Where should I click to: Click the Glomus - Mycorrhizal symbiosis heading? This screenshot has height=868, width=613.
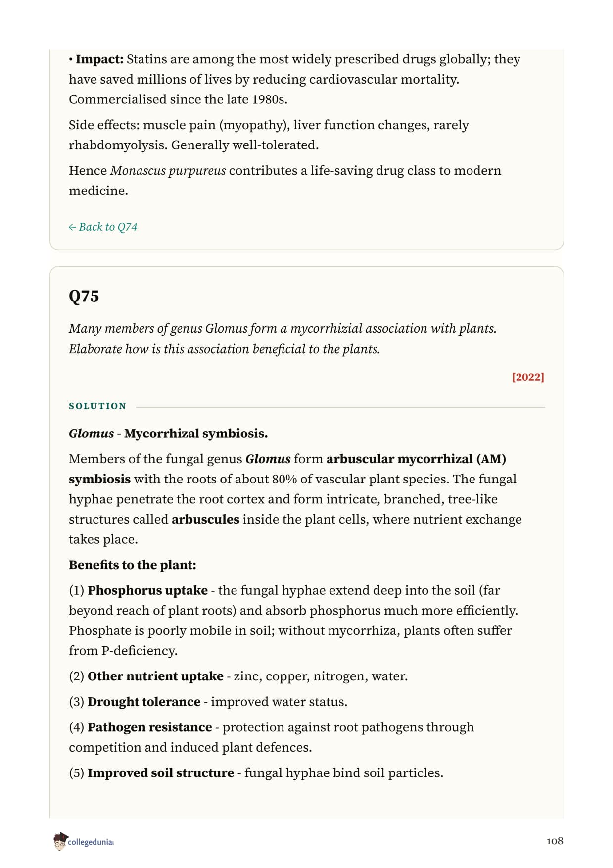point(168,434)
